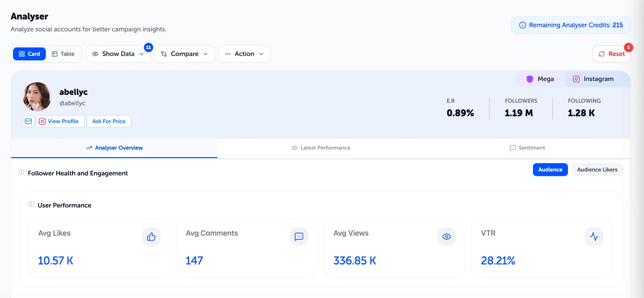This screenshot has width=644, height=298.
Task: Switch to Table view
Action: click(x=63, y=54)
